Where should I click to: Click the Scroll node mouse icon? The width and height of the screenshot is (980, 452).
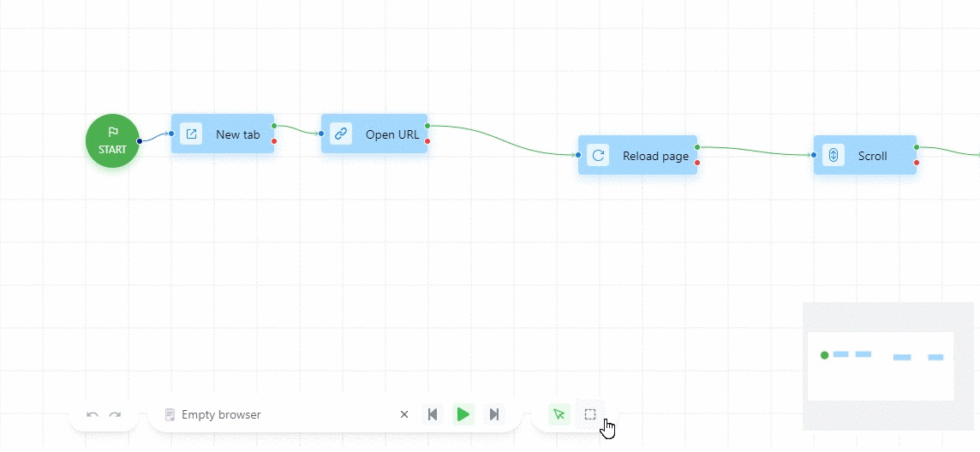834,155
